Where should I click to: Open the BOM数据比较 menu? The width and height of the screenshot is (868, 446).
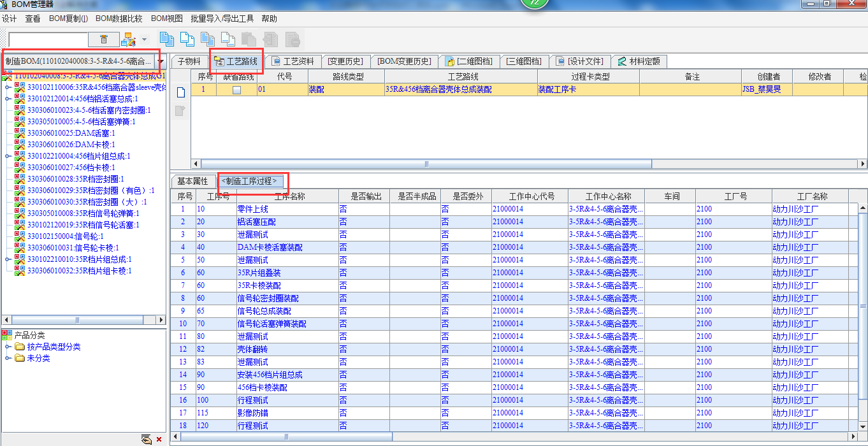point(119,18)
